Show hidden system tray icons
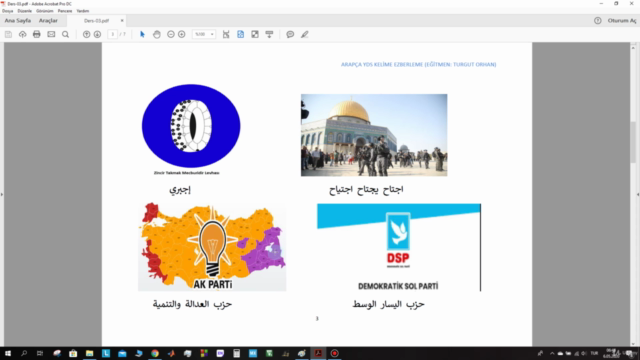Viewport: 640px width, 360px height. 552,353
